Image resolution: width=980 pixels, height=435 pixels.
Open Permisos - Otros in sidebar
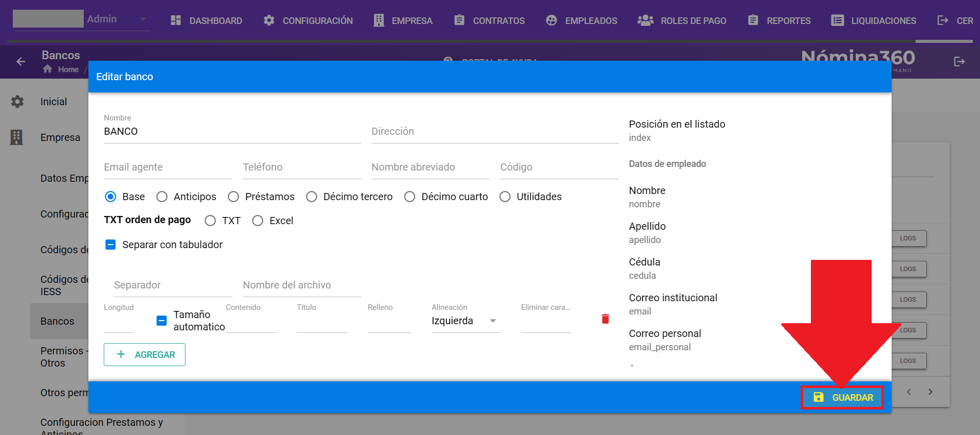64,357
